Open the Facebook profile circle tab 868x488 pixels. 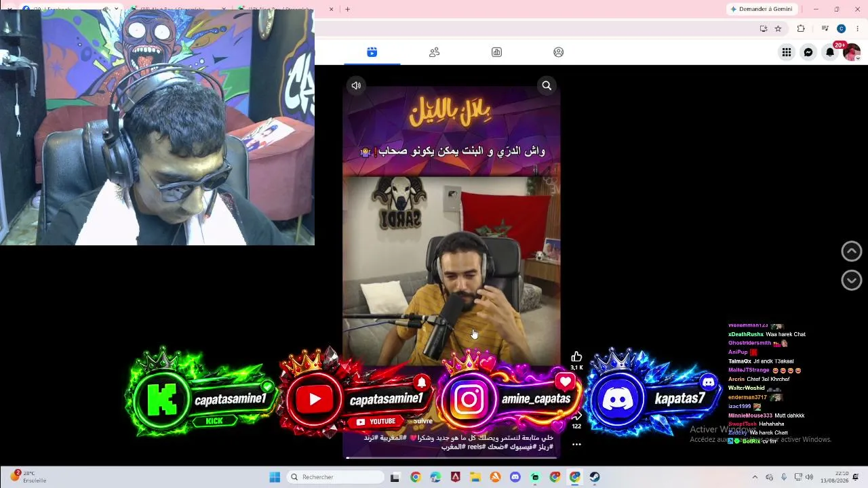(x=558, y=52)
